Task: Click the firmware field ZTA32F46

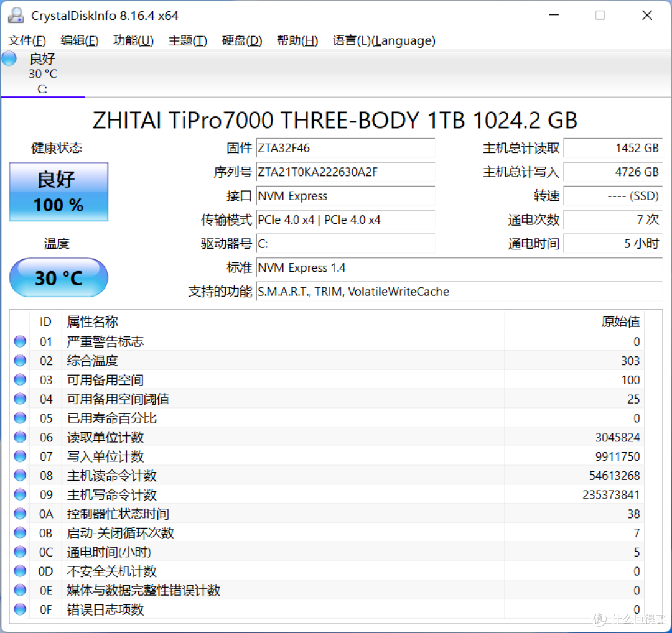Action: coord(345,148)
